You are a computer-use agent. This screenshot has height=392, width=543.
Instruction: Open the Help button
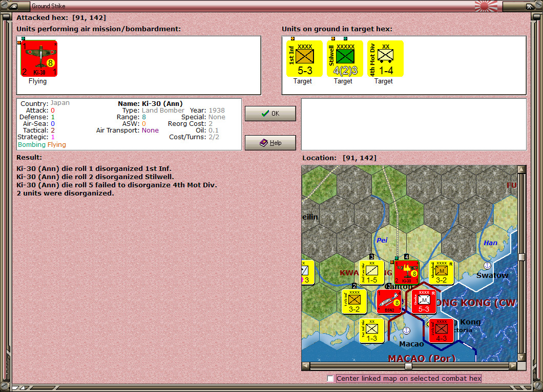(270, 143)
